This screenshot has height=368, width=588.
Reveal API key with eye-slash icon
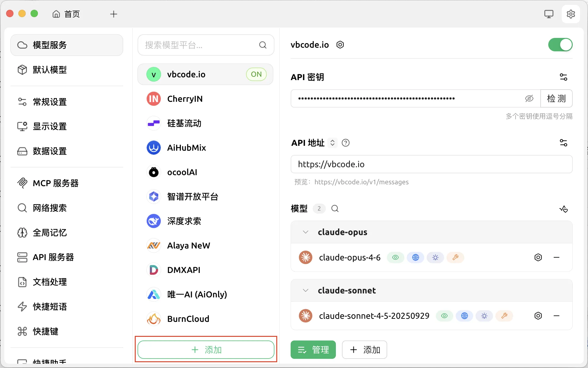coord(529,98)
